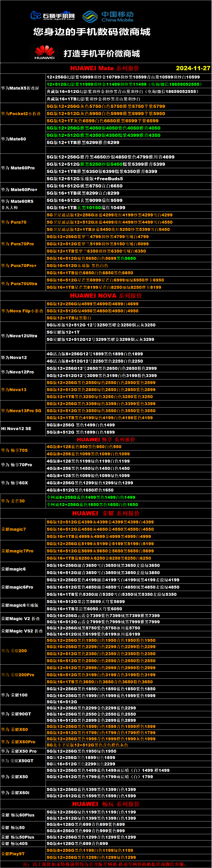212x868 pixels.
Task: Click the red footer note starting 注:
Action: (x=105, y=864)
